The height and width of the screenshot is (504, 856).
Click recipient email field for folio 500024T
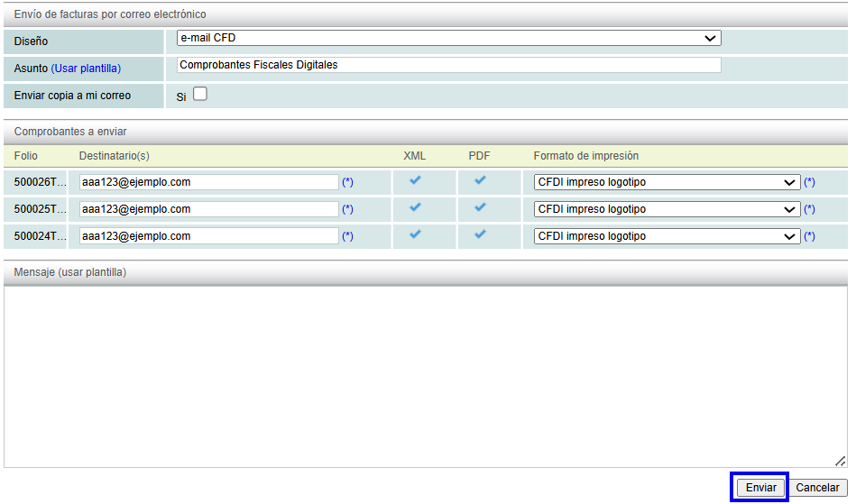click(208, 236)
